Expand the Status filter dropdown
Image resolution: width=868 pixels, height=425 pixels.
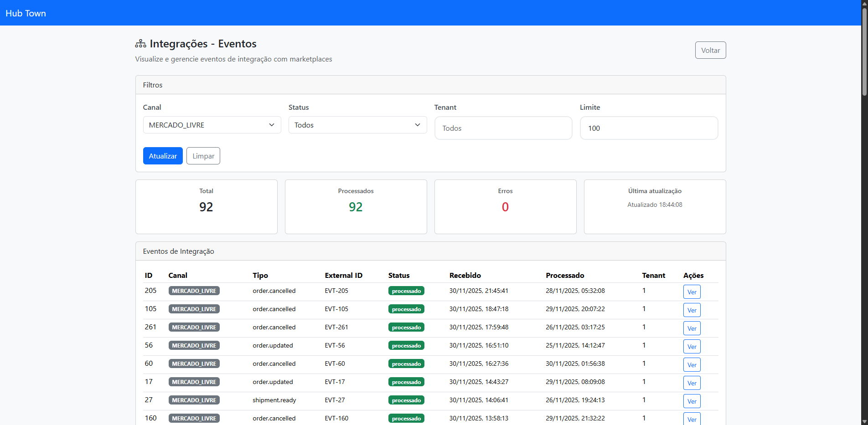point(357,125)
